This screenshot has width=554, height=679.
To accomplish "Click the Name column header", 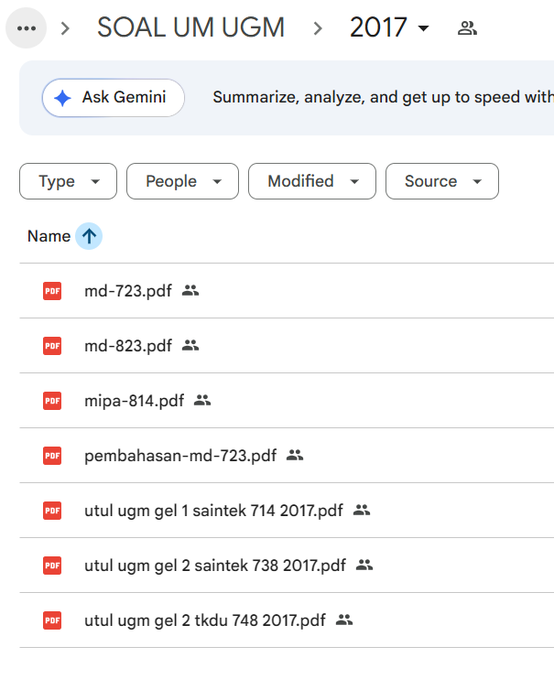I will [x=49, y=236].
